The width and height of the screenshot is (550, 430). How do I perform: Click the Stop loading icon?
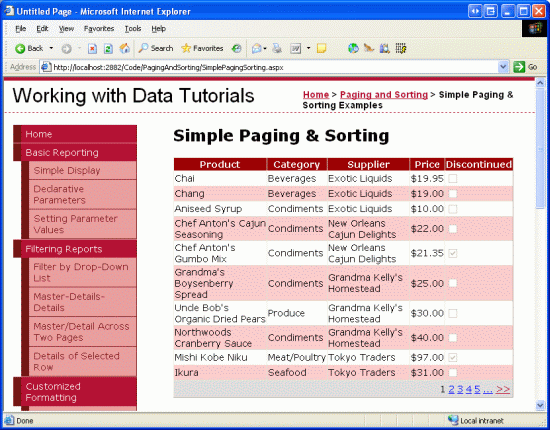pos(92,48)
